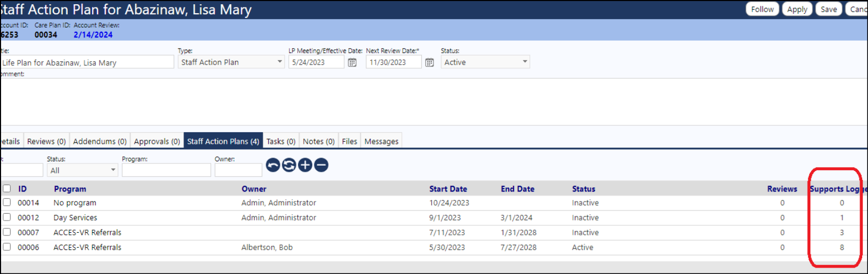The width and height of the screenshot is (868, 274).
Task: Switch to the Reviews (0) tab
Action: [x=47, y=141]
